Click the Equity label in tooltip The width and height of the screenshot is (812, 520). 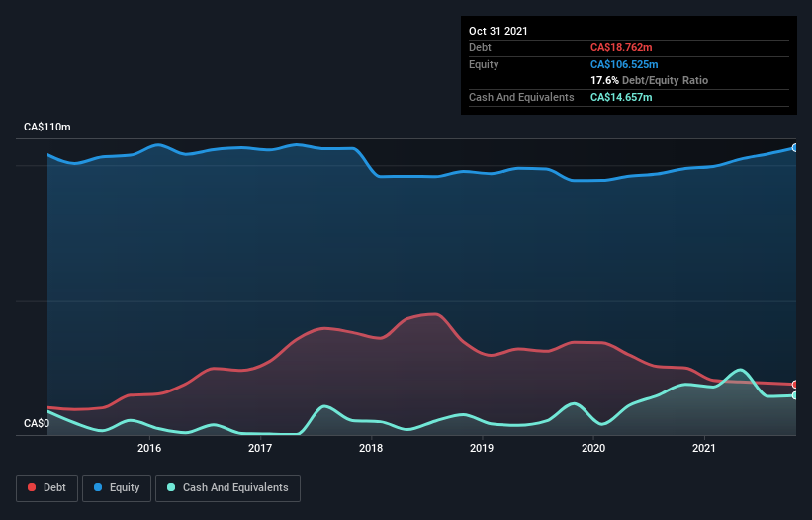pos(484,64)
